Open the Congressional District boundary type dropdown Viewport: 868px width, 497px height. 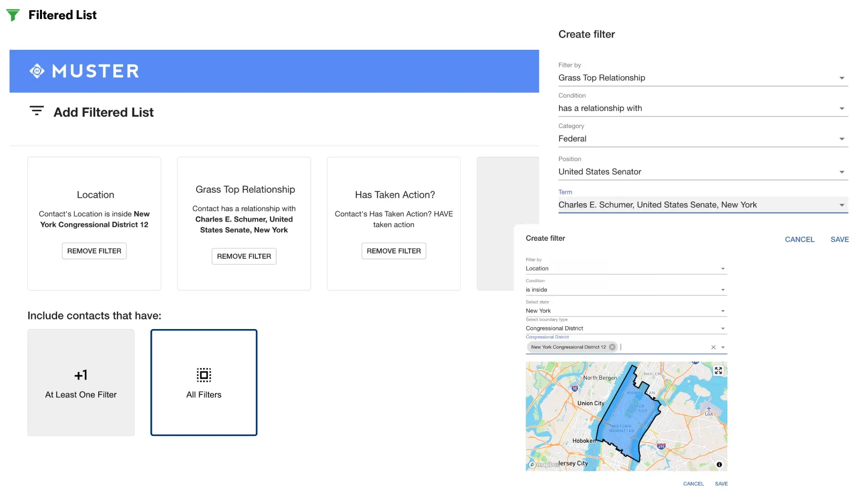click(626, 328)
